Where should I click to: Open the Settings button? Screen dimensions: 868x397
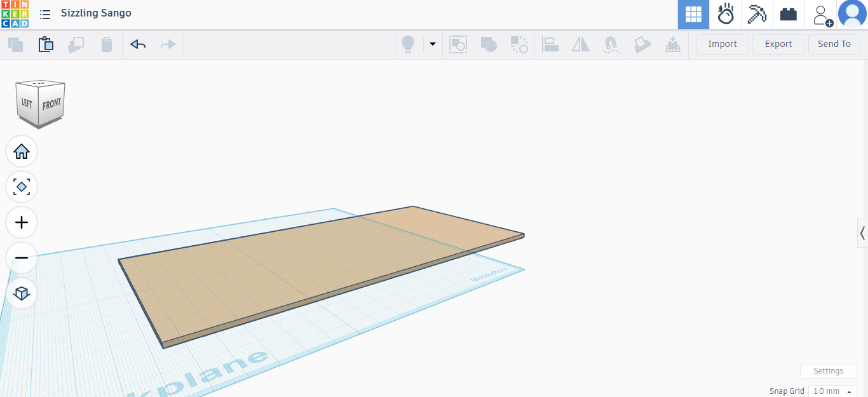pos(829,371)
